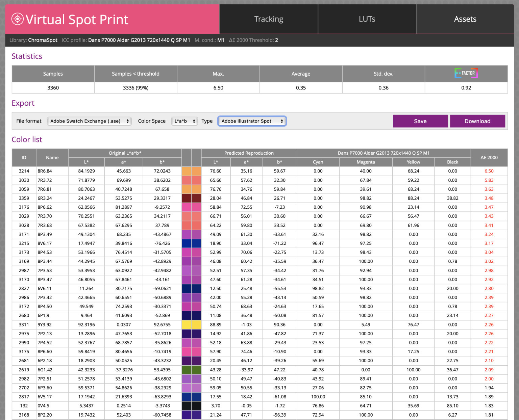
Task: Click the ChromaSpot library name
Action: click(x=43, y=40)
